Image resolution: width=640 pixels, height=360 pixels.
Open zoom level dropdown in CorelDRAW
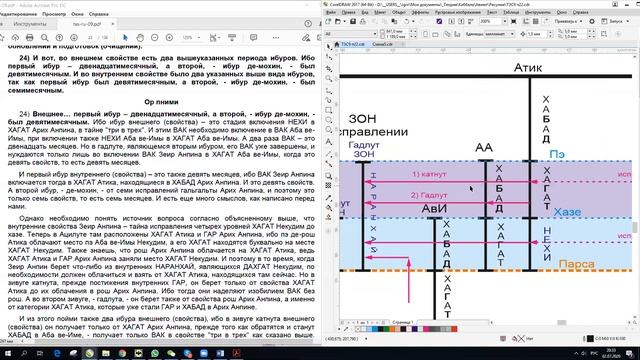tap(504, 21)
